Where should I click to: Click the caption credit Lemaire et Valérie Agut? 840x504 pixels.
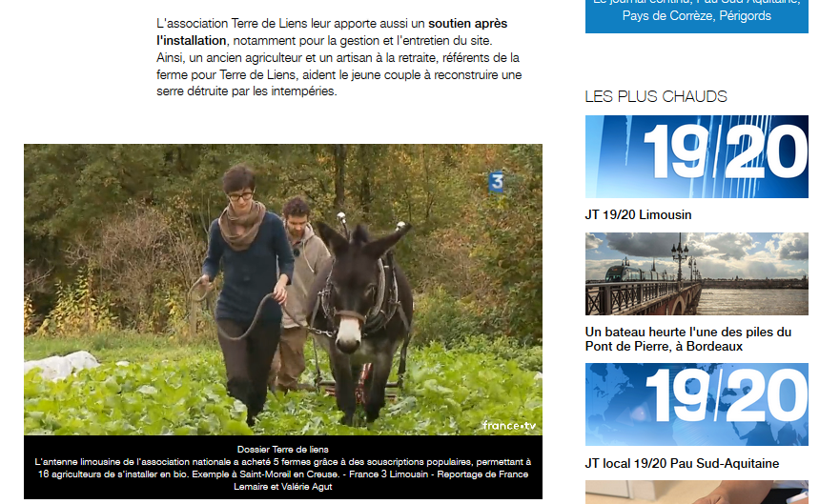click(283, 487)
